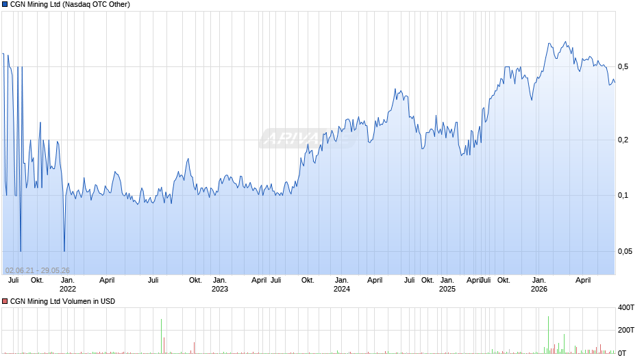644x360 pixels.
Task: Click the 0,2 price axis label
Action: pyautogui.click(x=623, y=140)
